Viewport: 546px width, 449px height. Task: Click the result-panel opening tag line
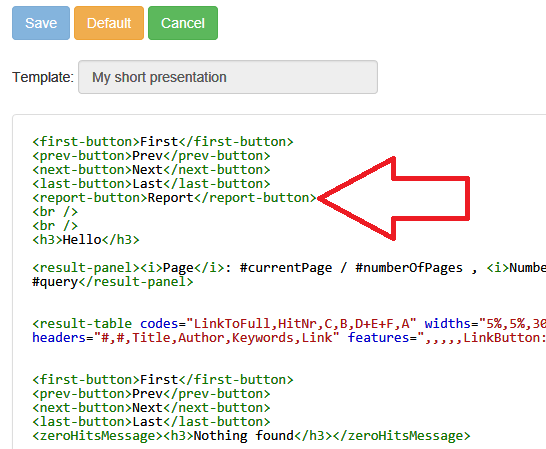click(x=289, y=268)
